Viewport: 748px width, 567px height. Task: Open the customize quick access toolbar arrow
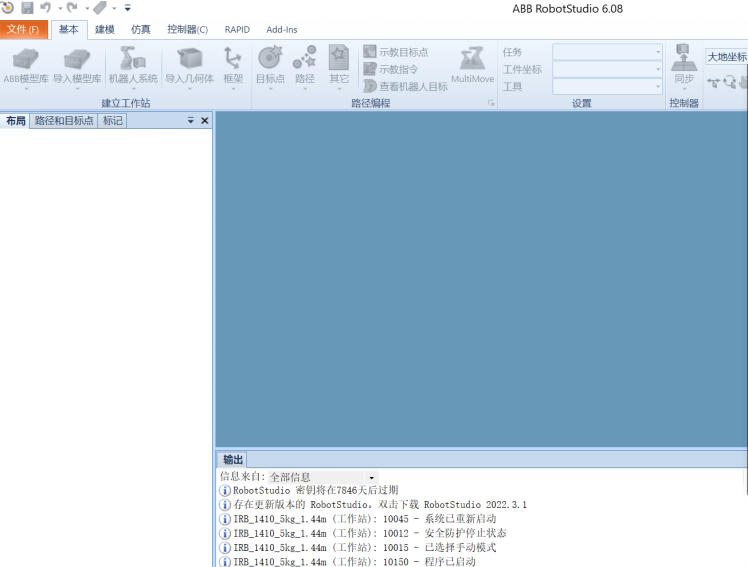127,8
